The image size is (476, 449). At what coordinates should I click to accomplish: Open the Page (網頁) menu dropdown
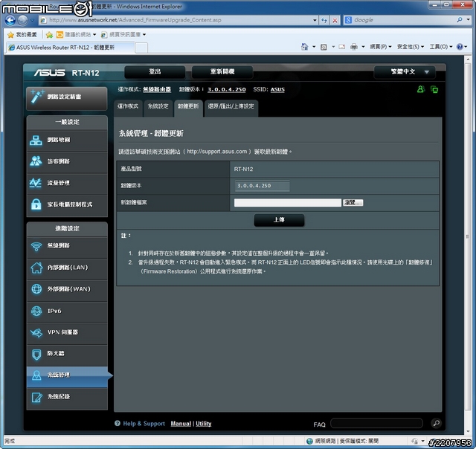click(380, 47)
